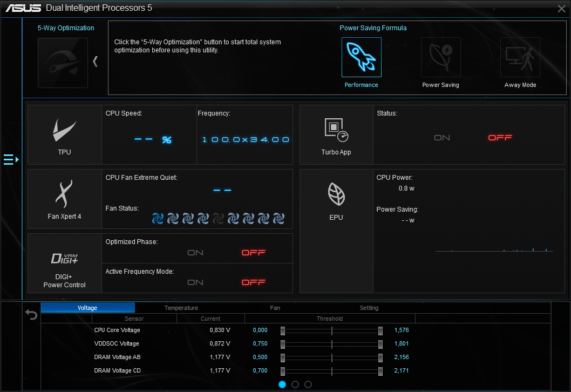The image size is (571, 392).
Task: Click the VDDSOC minimum value 0,750
Action: 260,343
